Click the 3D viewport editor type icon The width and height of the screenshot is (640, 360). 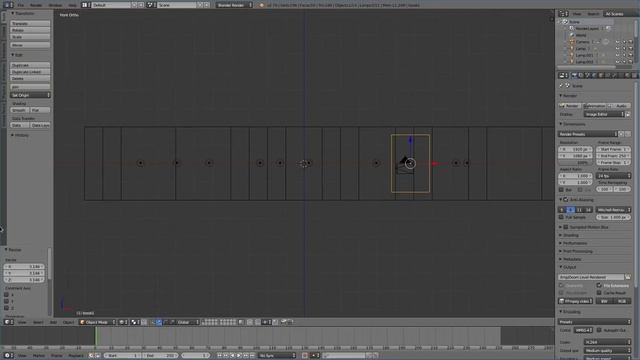coord(8,322)
